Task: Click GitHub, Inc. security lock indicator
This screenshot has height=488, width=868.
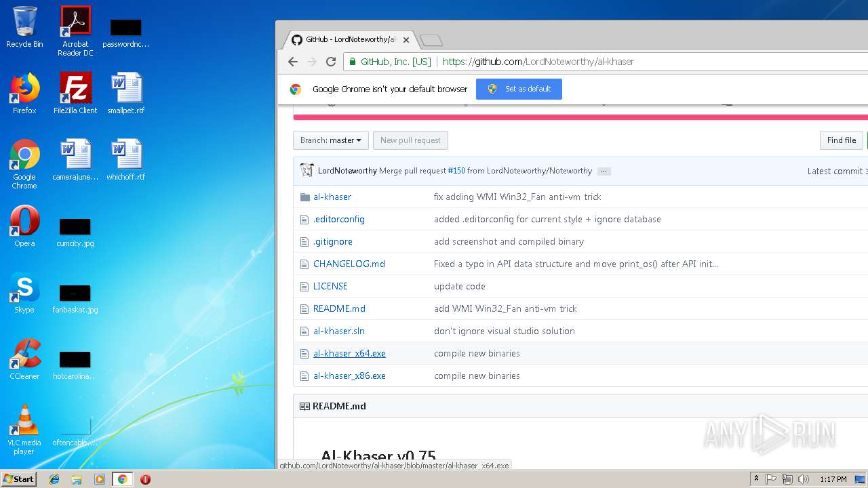Action: click(391, 62)
